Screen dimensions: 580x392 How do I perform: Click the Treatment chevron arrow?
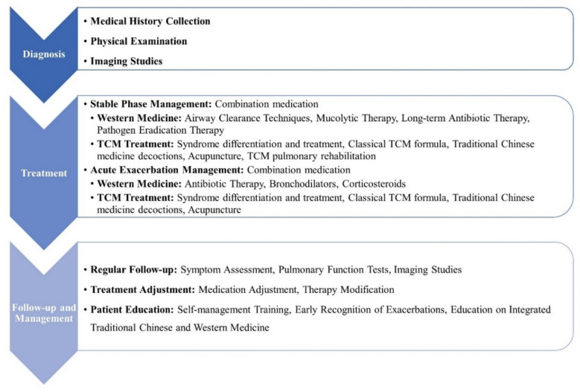click(44, 173)
